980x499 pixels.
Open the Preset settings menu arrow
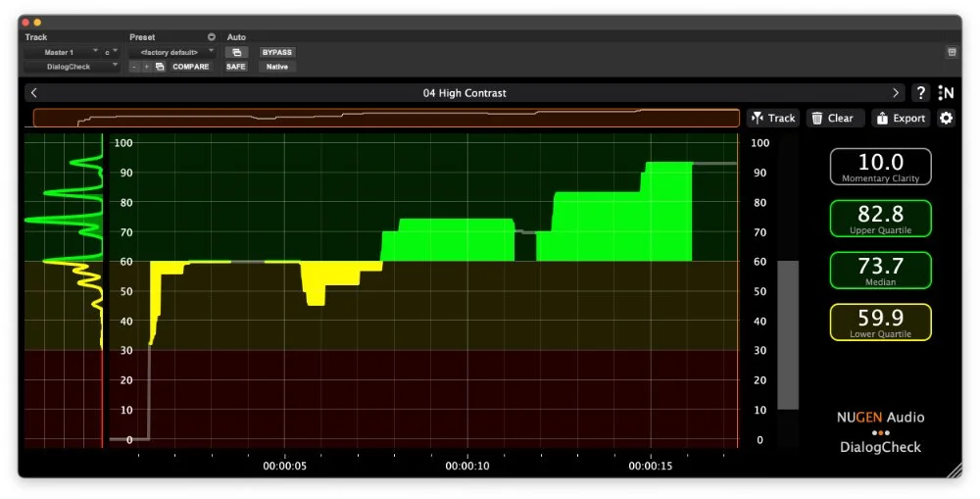coord(212,37)
